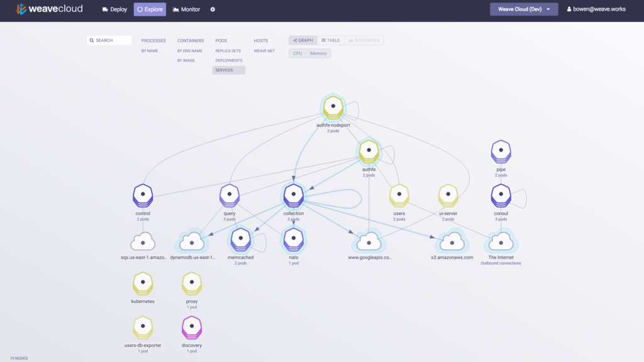644x362 pixels.
Task: View processes By Name
Action: tap(150, 51)
